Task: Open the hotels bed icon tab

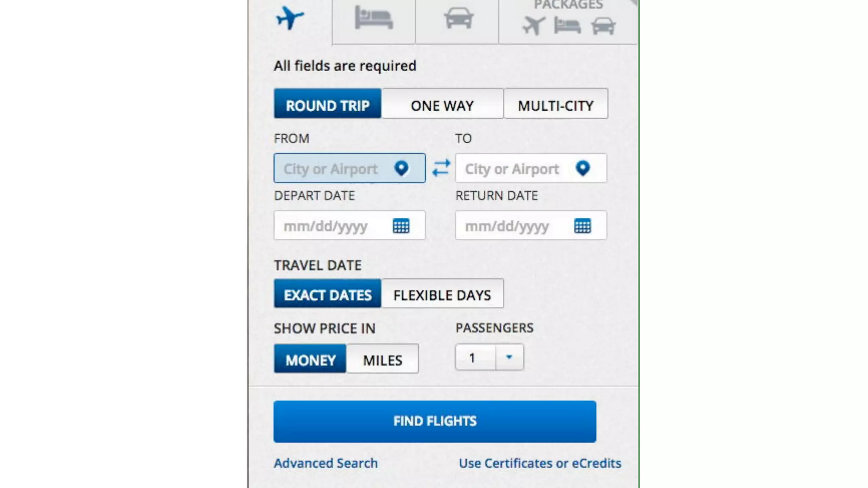Action: point(373,18)
